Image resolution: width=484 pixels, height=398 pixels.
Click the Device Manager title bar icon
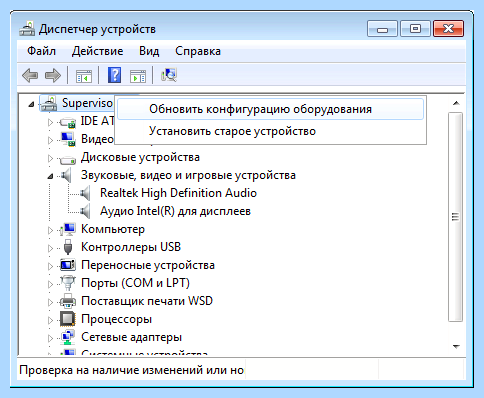tap(27, 29)
